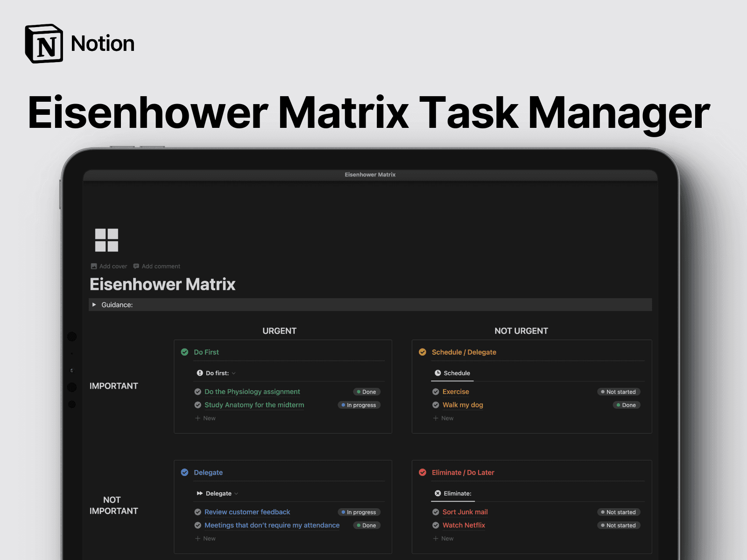Viewport: 747px width, 560px height.
Task: Open the Delegate database heading link
Action: (x=208, y=472)
